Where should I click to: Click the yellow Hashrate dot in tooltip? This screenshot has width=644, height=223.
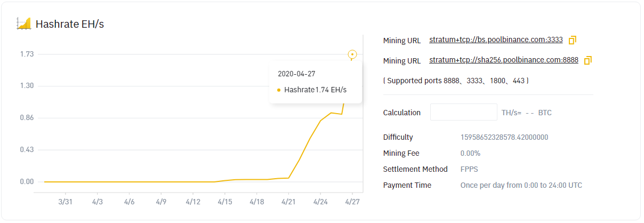pyautogui.click(x=279, y=90)
